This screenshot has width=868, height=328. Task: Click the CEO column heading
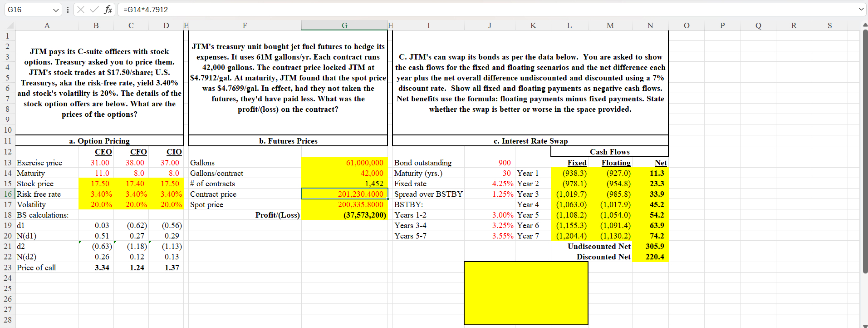coord(103,152)
